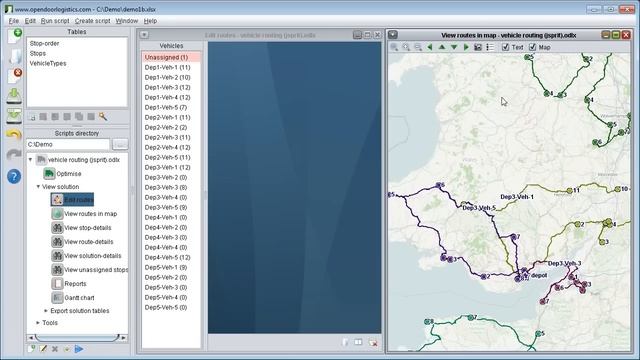Viewport: 640px width, 360px height.
Task: Click the first magnifier icon in map toolbar
Action: pos(394,47)
